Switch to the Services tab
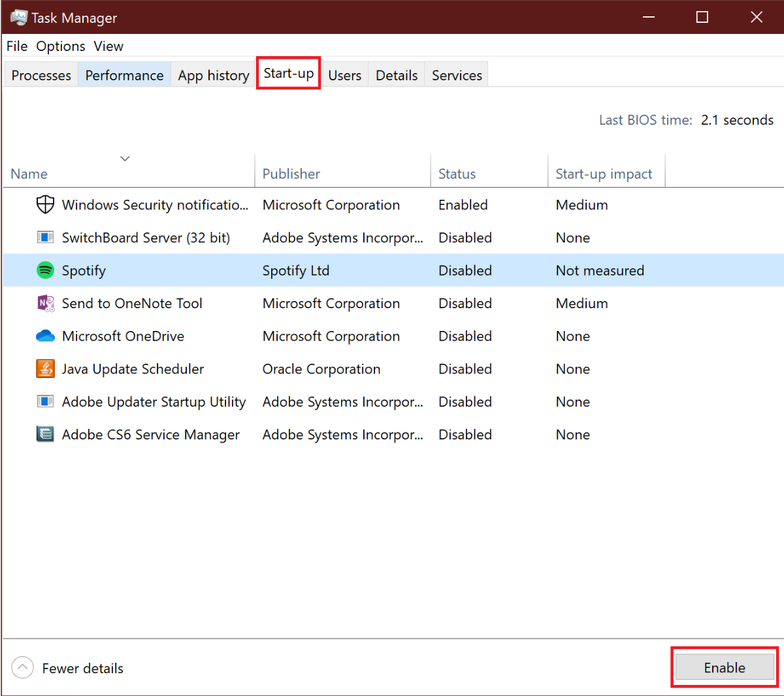This screenshot has width=784, height=696. coord(457,75)
